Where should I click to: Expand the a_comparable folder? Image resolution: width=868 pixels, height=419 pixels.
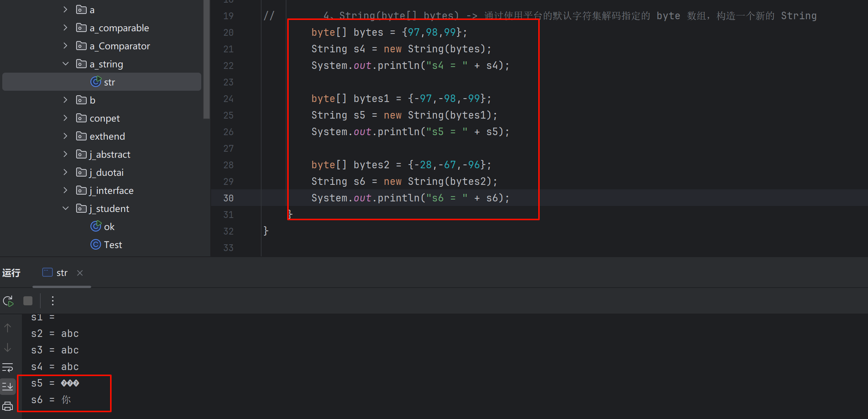point(66,28)
